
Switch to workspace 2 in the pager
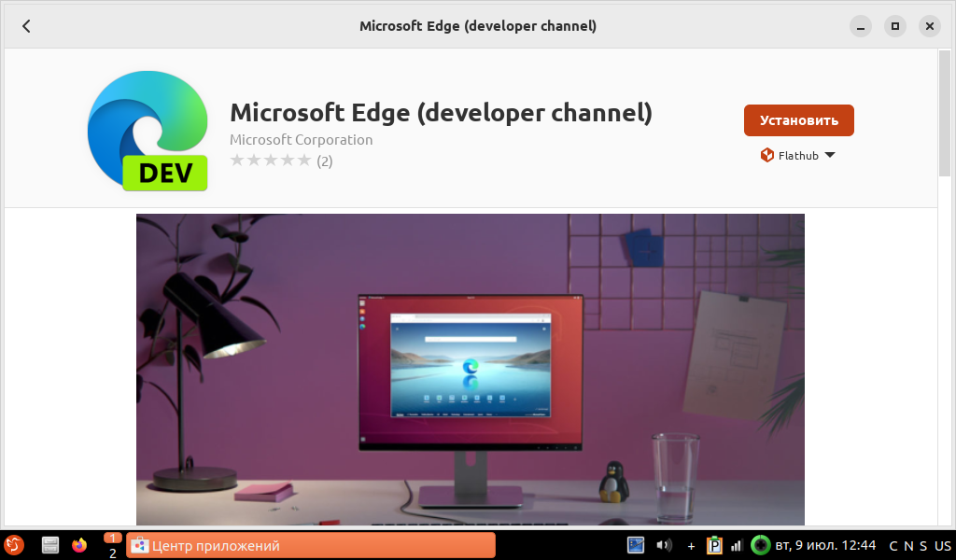click(112, 553)
